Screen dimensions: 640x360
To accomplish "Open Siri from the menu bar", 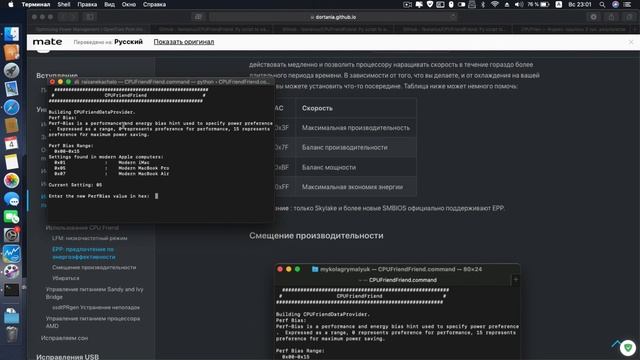I will click(x=615, y=4).
